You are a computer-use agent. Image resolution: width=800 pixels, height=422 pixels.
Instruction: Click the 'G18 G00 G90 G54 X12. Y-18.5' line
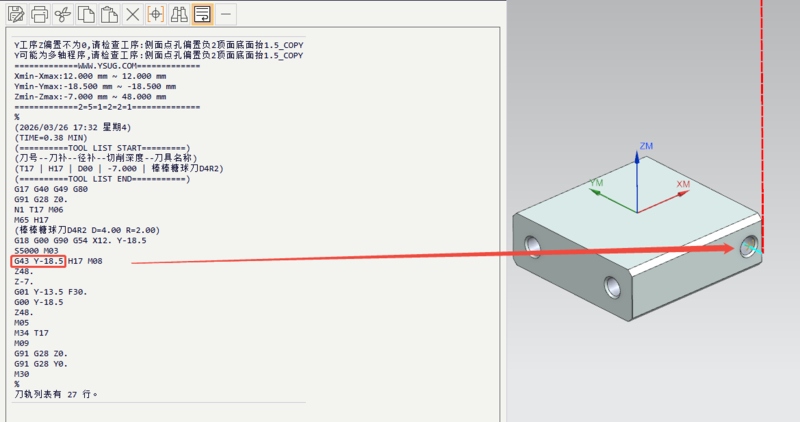click(80, 240)
